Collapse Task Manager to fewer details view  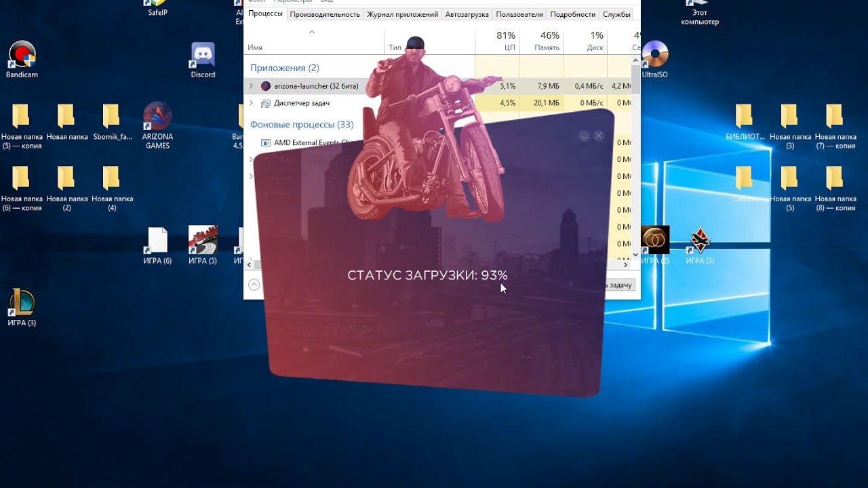point(254,285)
